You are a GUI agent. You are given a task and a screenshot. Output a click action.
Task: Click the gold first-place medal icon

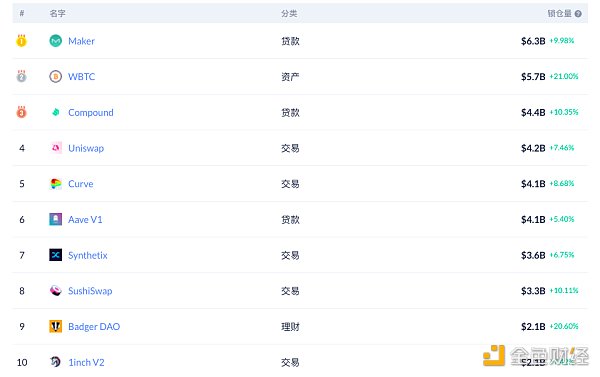21,40
